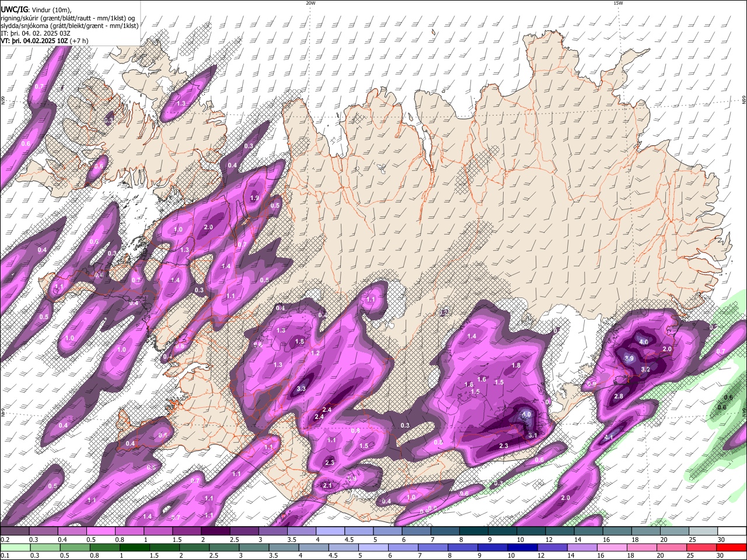The image size is (747, 560).
Task: Pick bottom scale swatch between 1 and 1.5
Action: pos(134,547)
